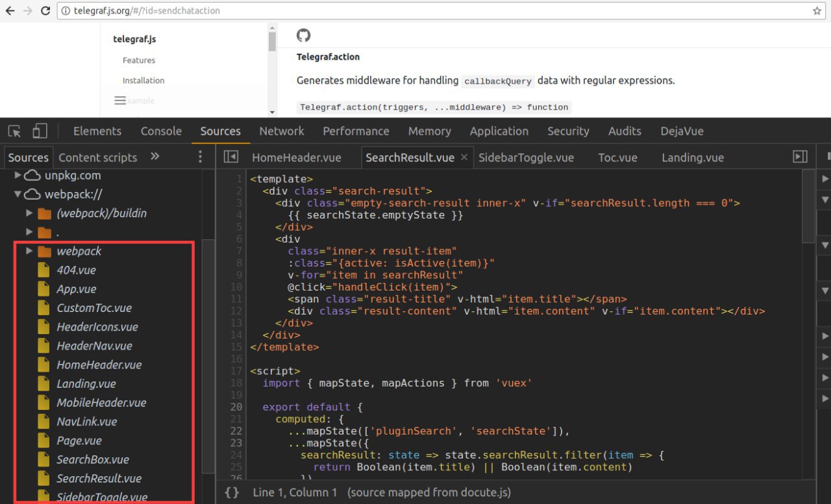
Task: Click file icon of App.vue
Action: click(x=43, y=289)
